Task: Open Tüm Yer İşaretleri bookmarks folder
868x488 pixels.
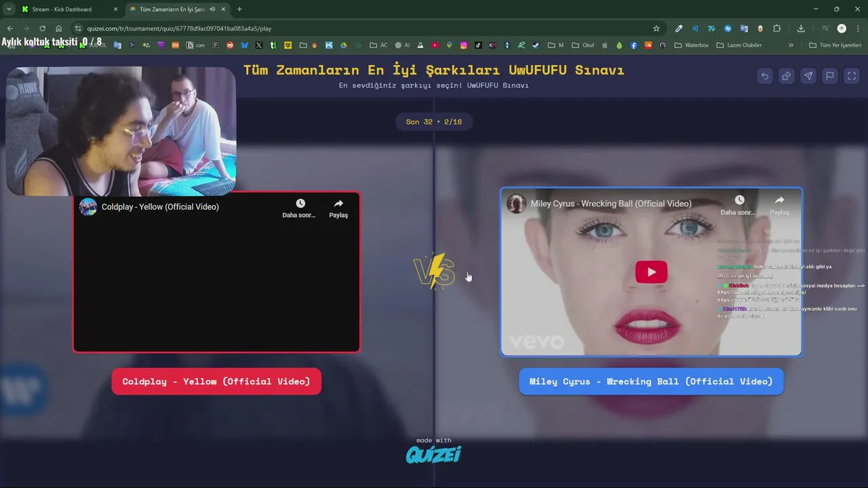Action: 835,45
